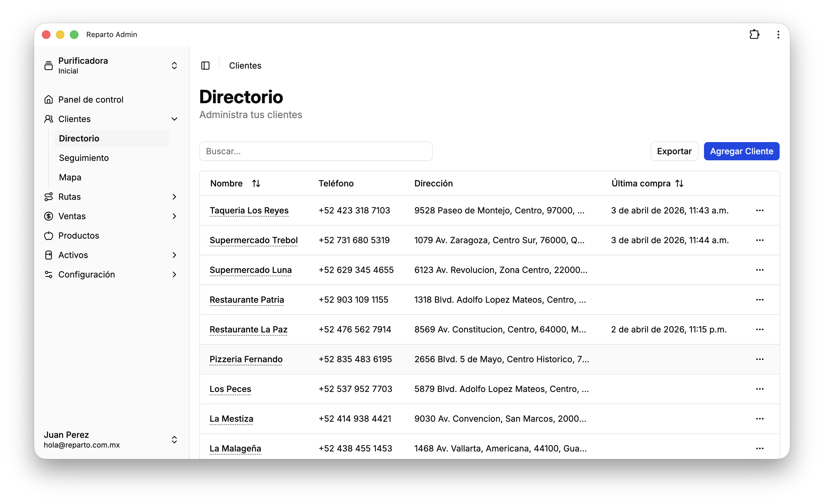The image size is (824, 504).
Task: Click hola@reparto.com.mx email text
Action: click(x=82, y=445)
